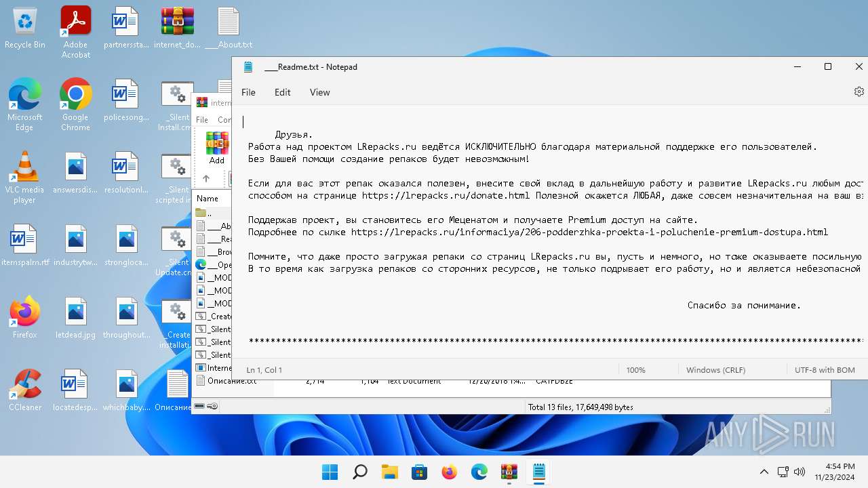Select the throughout... image file icon
Viewport: 868px width, 488px height.
pos(126,317)
